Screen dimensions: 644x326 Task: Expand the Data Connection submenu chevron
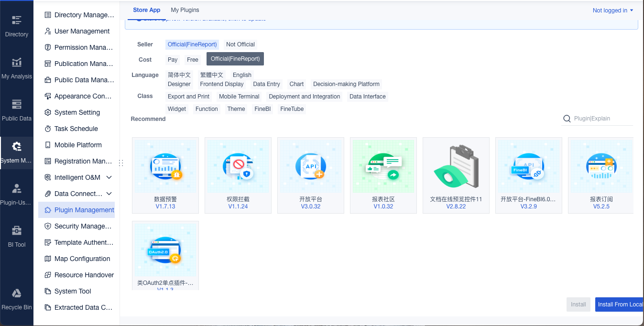109,194
